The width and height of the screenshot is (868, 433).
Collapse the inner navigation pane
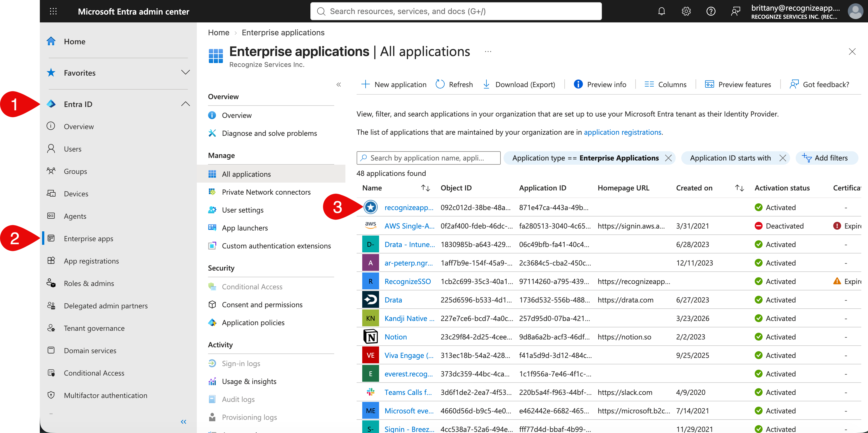click(x=339, y=85)
